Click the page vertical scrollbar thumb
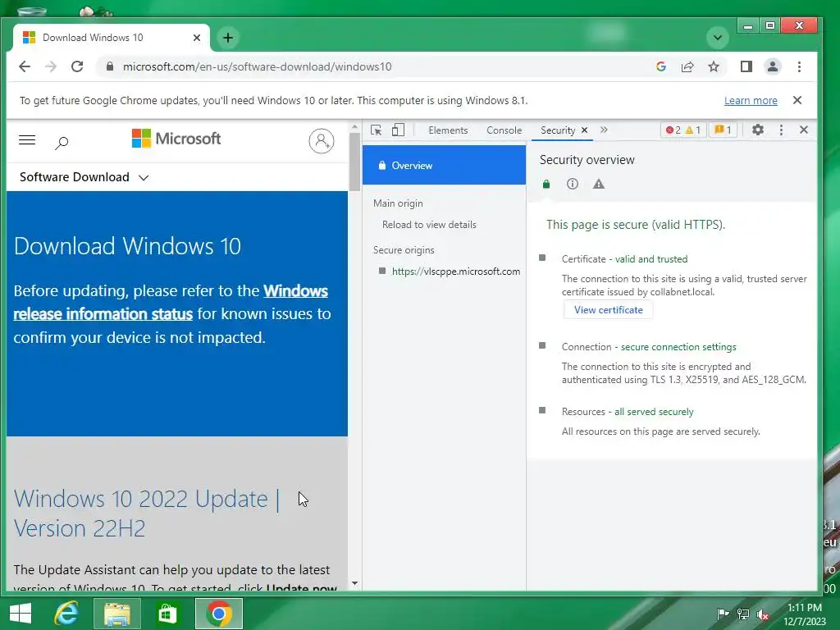The image size is (840, 630). point(354,162)
